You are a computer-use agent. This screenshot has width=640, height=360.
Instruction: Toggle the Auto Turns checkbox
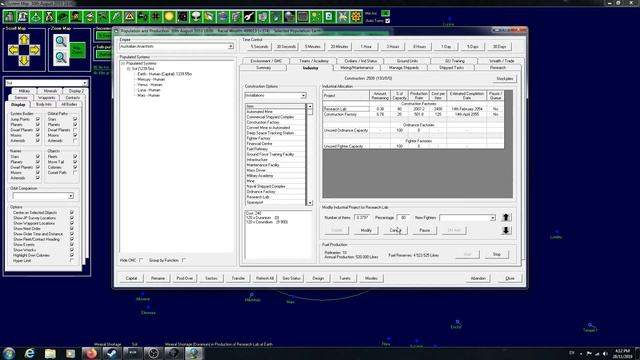tap(387, 21)
